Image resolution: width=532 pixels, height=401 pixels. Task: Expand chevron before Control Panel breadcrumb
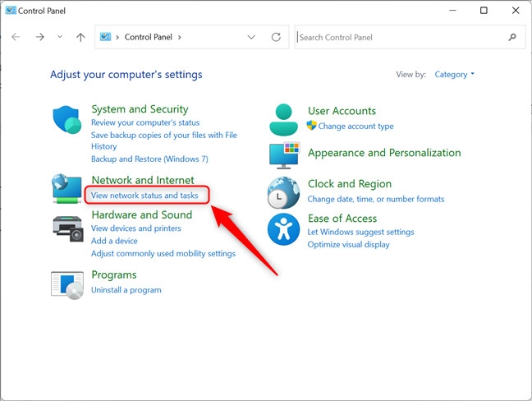click(x=117, y=37)
